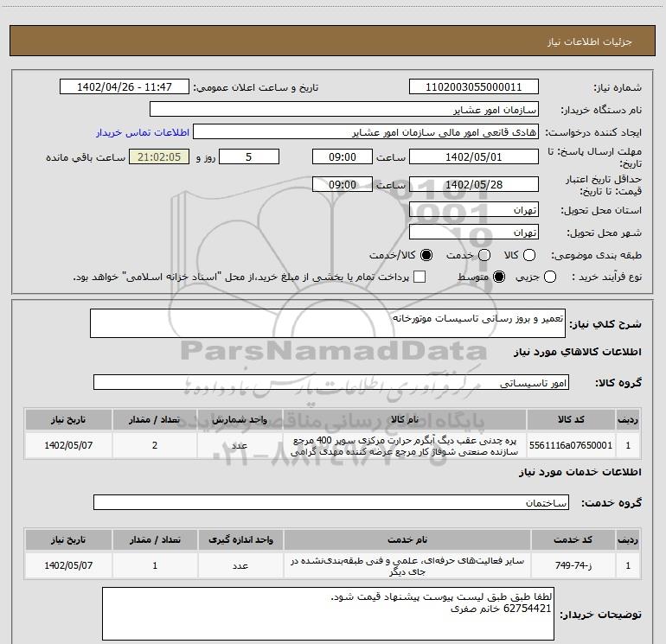Click the remaining days field showing 5
This screenshot has height=644, width=666.
[x=249, y=156]
